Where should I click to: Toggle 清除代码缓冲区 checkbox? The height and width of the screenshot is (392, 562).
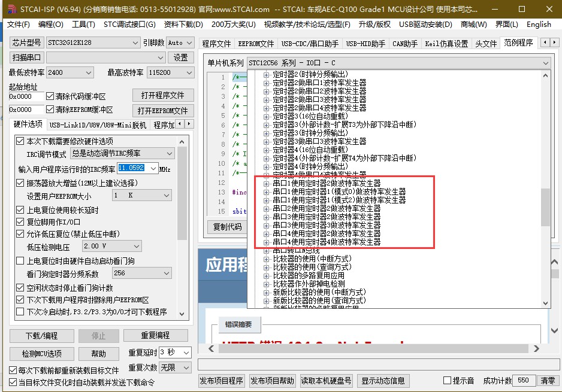[x=50, y=96]
